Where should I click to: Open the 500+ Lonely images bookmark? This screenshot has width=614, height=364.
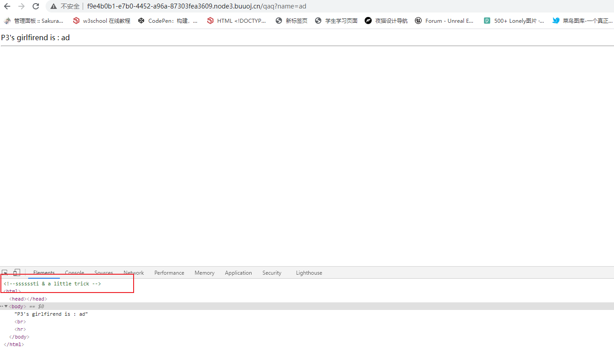click(514, 21)
